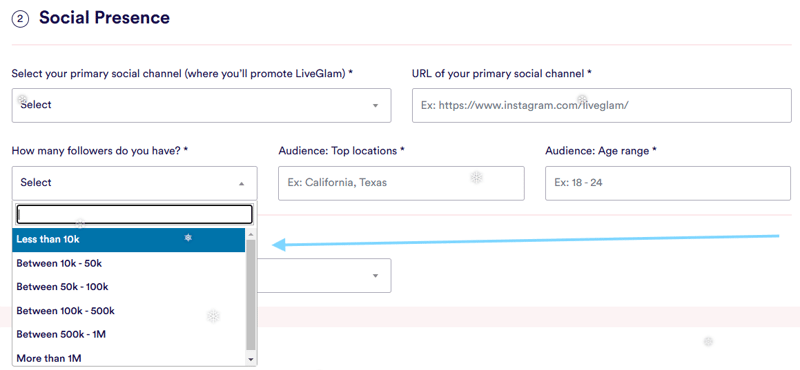Screen dimensions: 800x370
Task: Click the URL of primary social channel field
Action: 602,106
